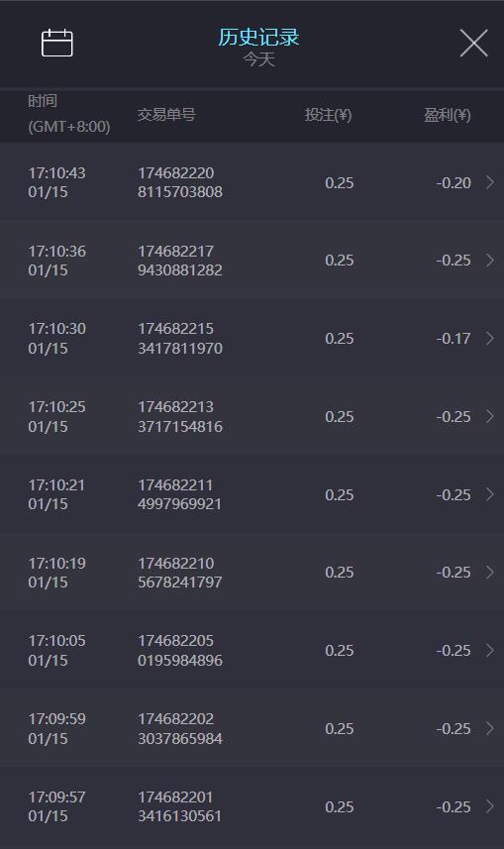
Task: Click the 交易单号 column header
Action: [x=166, y=114]
